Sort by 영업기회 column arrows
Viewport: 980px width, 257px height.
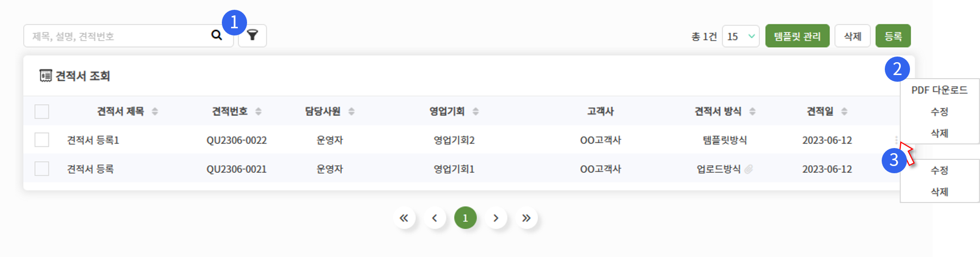tap(476, 112)
